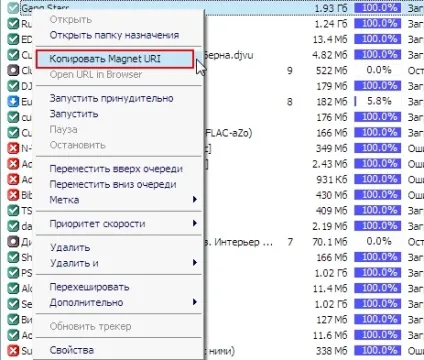Click the 13.4 Мб size cell
The height and width of the screenshot is (360, 424).
tap(330, 39)
